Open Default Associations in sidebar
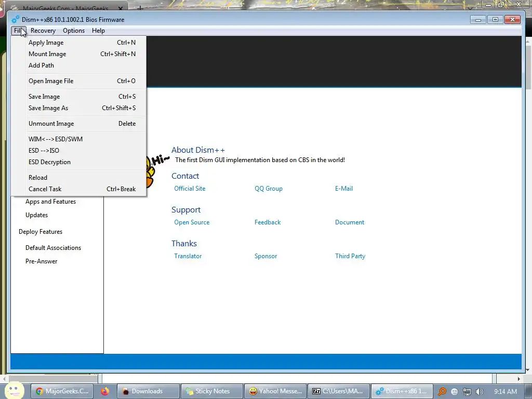Screen dimensions: 532x399 coord(54,248)
